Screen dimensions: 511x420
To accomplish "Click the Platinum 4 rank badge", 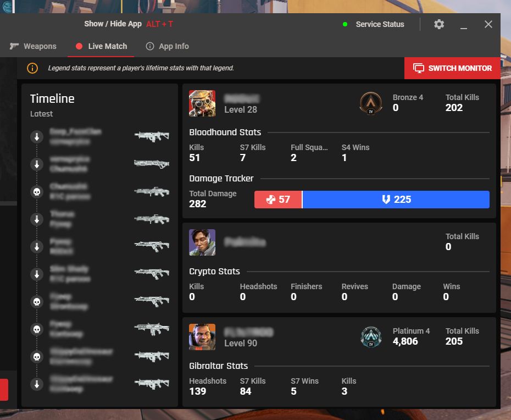I will coord(371,337).
